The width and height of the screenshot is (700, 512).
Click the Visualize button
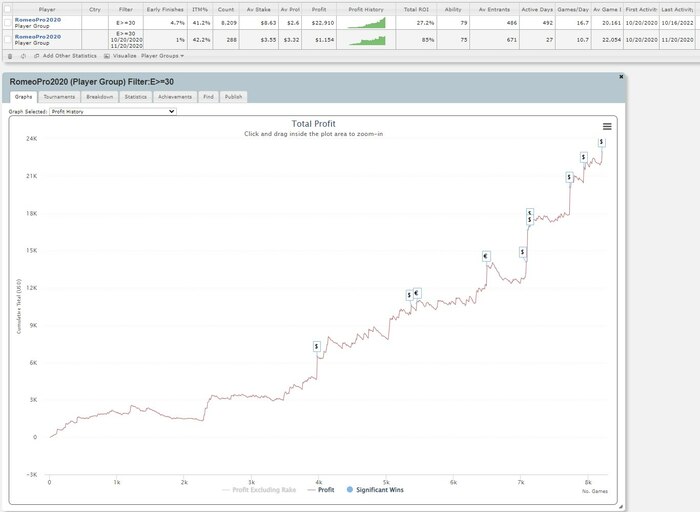[x=120, y=56]
